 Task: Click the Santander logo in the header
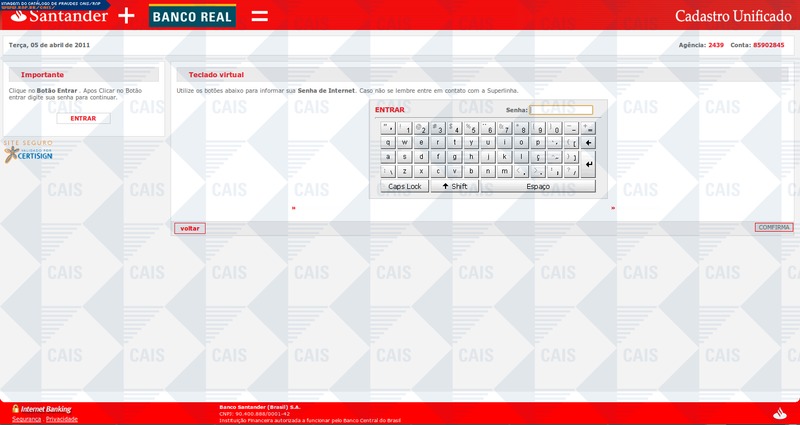click(x=57, y=17)
